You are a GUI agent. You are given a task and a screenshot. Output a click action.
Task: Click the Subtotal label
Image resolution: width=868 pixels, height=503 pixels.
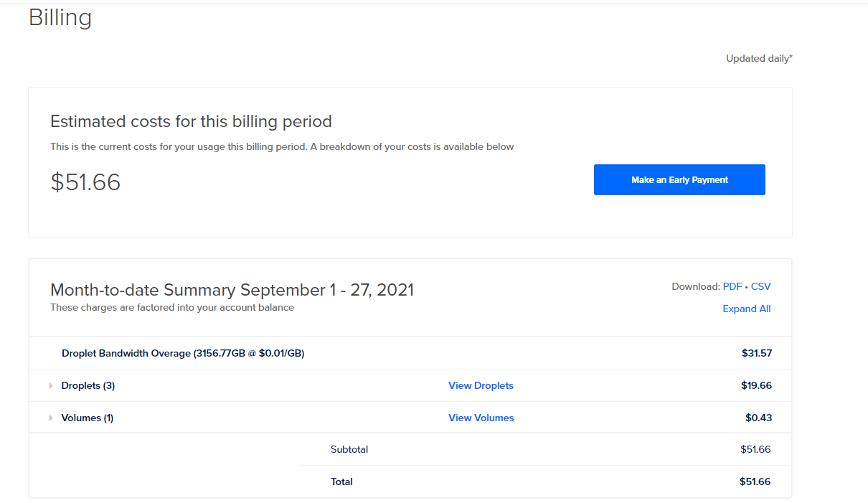coord(349,449)
